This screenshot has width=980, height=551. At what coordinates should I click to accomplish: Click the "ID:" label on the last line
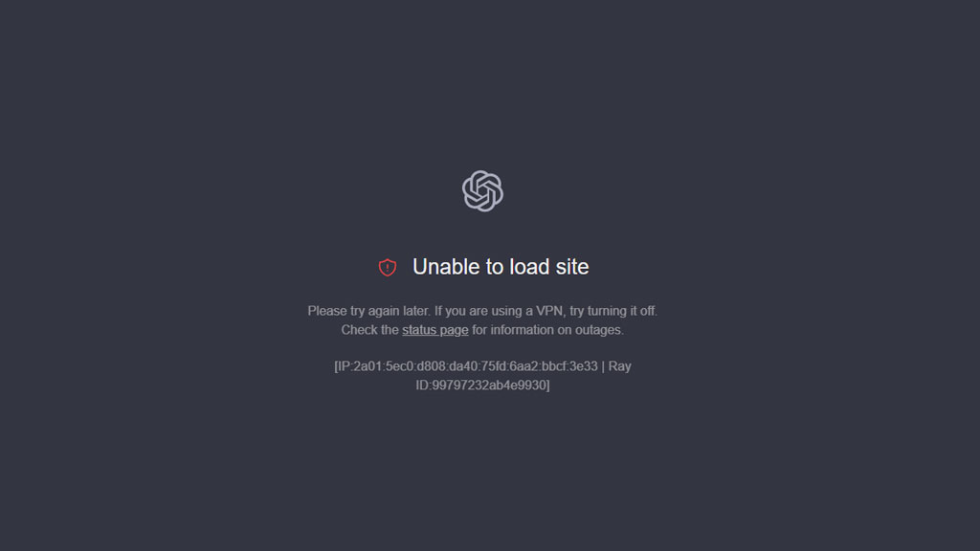point(424,385)
